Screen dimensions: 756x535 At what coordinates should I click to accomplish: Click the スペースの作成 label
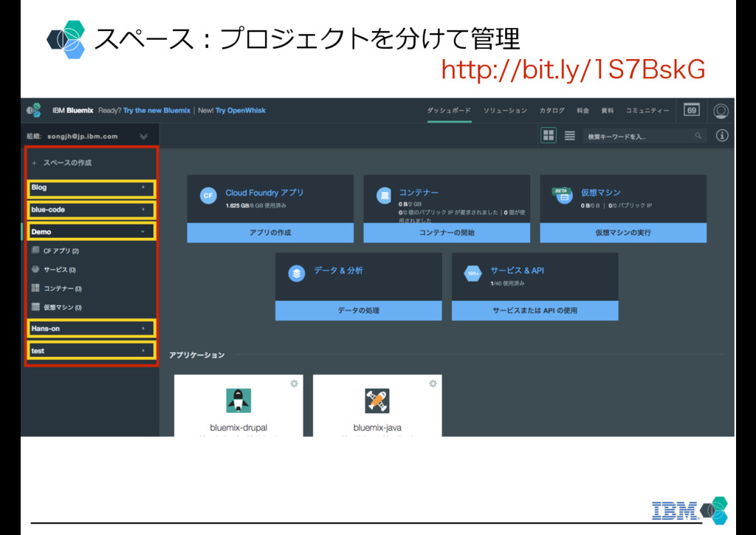67,163
